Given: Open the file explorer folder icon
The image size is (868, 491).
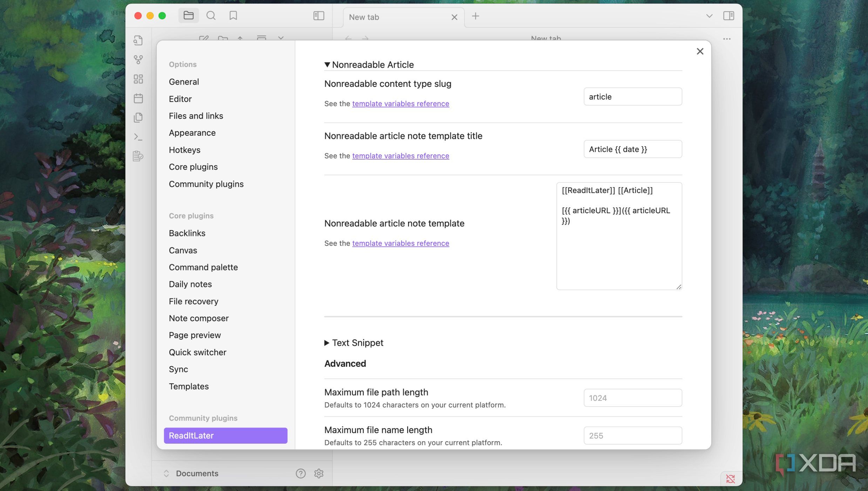Looking at the screenshot, I should (x=188, y=15).
